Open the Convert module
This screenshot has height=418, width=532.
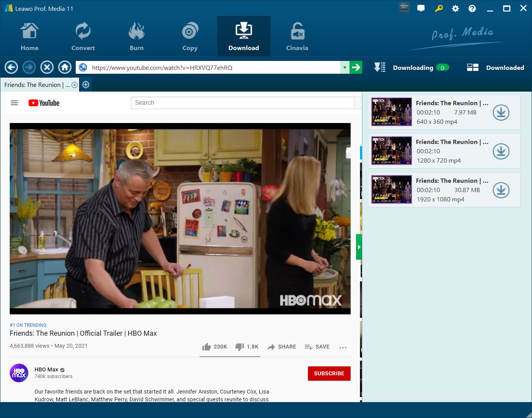tap(83, 37)
